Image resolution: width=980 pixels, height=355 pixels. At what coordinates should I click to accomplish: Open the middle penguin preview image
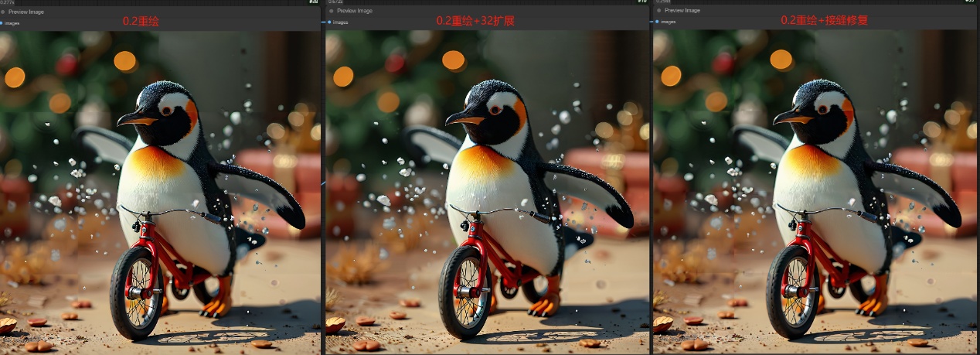(487, 193)
